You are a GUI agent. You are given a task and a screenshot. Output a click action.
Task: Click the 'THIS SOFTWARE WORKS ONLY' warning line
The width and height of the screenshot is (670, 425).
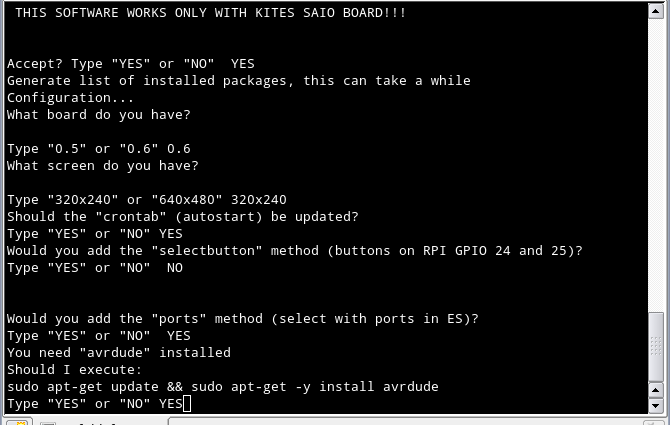(x=210, y=13)
